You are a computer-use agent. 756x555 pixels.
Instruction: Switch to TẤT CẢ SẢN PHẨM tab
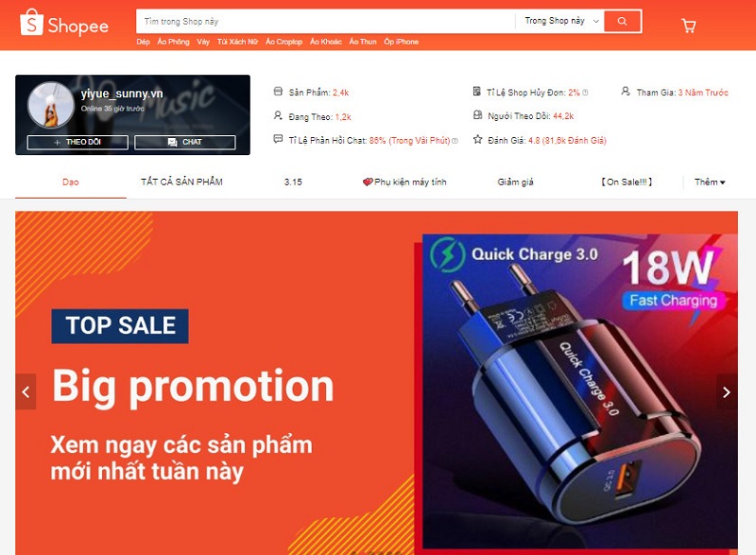click(181, 182)
